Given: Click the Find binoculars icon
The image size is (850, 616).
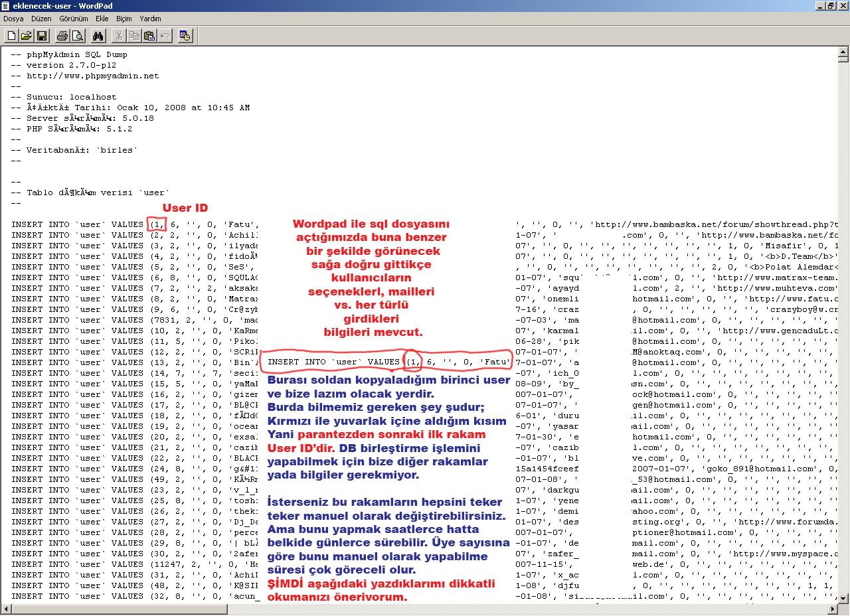Looking at the screenshot, I should tap(98, 36).
